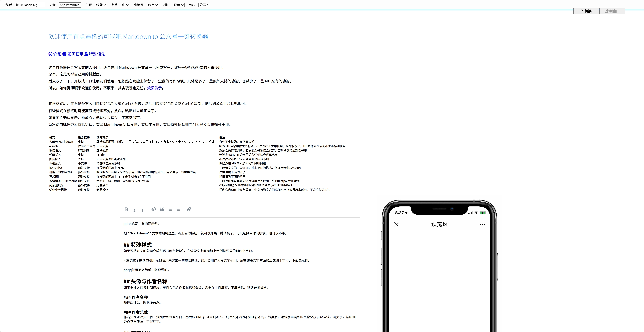Screen dimensions: 644x332
Task: Insert heading level 2 from toolbar
Action: pos(134,210)
